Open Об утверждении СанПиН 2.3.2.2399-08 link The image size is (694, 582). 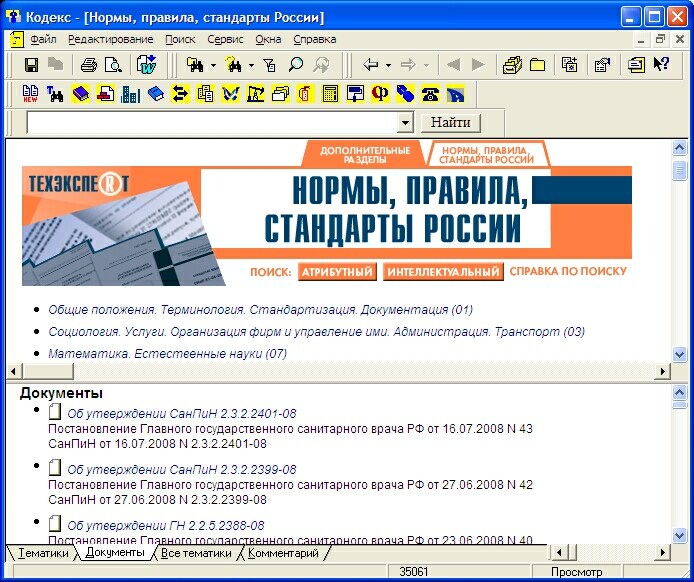(181, 469)
